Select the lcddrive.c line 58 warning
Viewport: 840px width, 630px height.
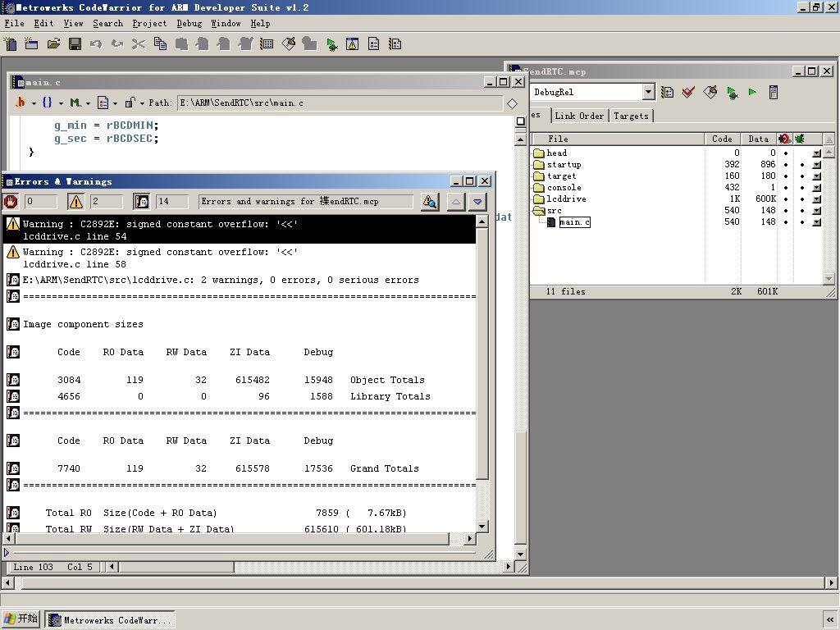240,258
